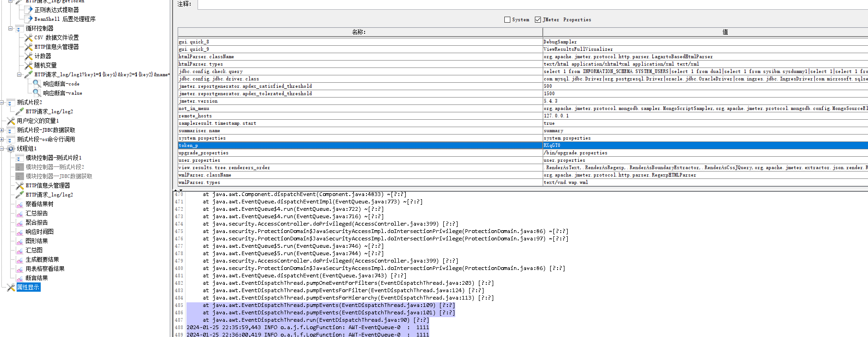Collapse the 测试片段2 tree node
The image size is (868, 337).
2,102
